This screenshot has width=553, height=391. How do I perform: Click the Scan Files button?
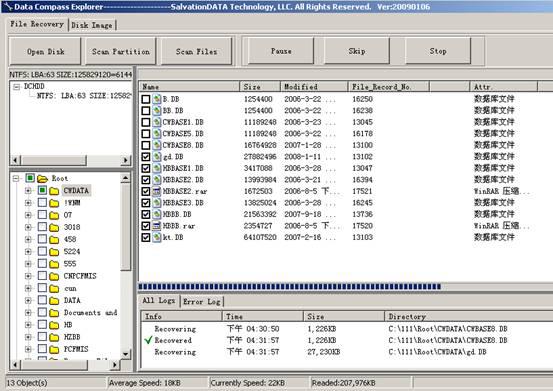[196, 51]
